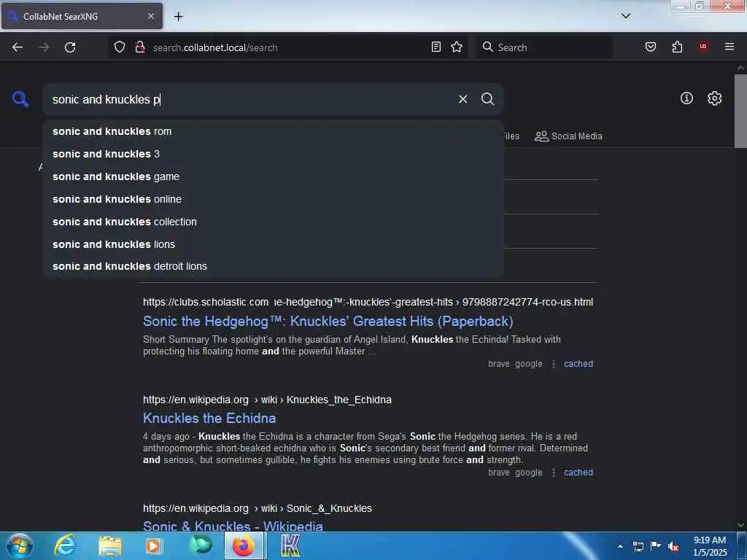Open cached link for Scholastic result
This screenshot has height=560, width=747.
tap(578, 364)
